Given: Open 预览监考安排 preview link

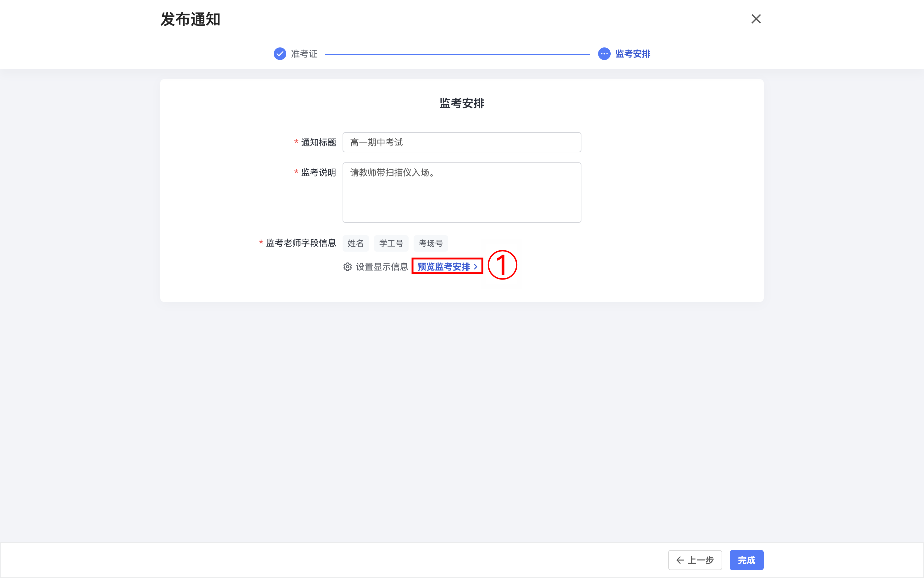Looking at the screenshot, I should 444,266.
